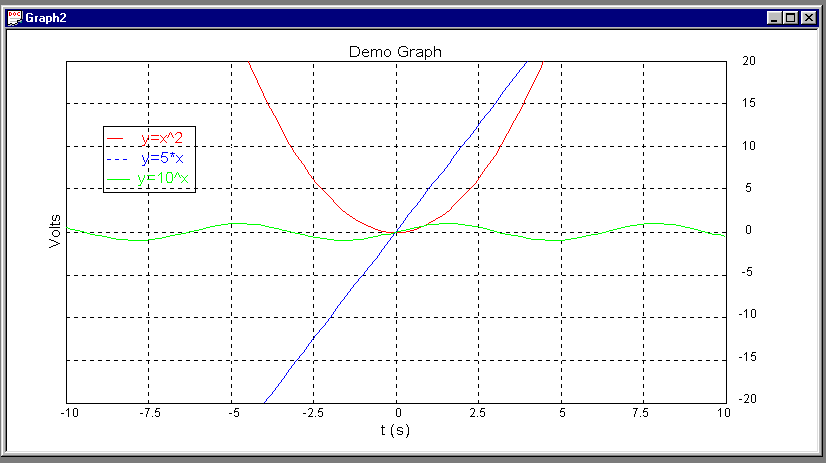This screenshot has width=826, height=463.
Task: Click the y=10^x legend entry
Action: click(163, 178)
